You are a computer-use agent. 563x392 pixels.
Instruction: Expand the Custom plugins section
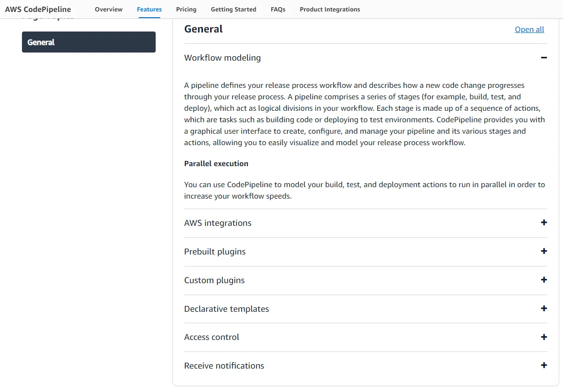365,280
